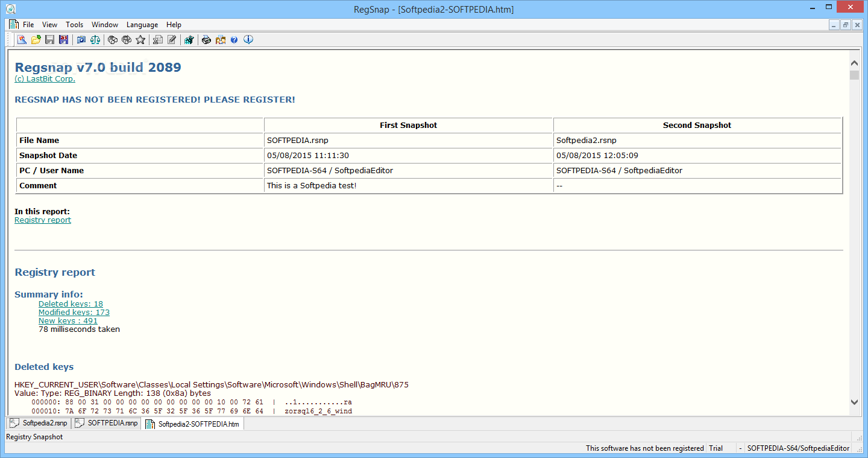Click the registry cubes editor icon
This screenshot has height=458, width=868.
[189, 40]
